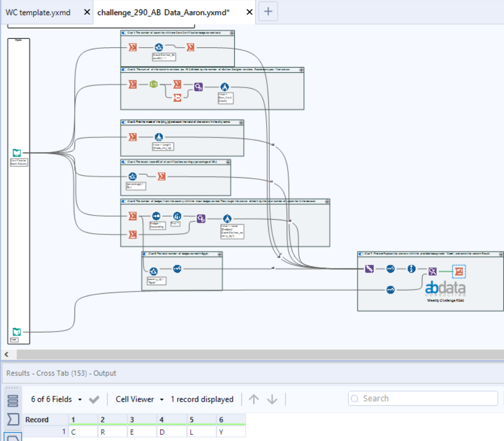504x441 pixels.
Task: Disable the Clue 5 tool container toggle
Action: pyautogui.click(x=124, y=201)
